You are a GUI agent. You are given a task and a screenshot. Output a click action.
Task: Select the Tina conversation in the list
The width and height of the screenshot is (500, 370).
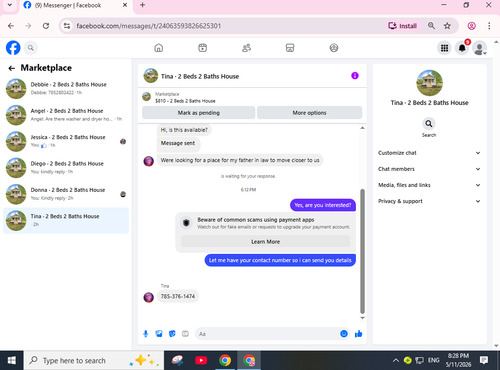pyautogui.click(x=66, y=220)
